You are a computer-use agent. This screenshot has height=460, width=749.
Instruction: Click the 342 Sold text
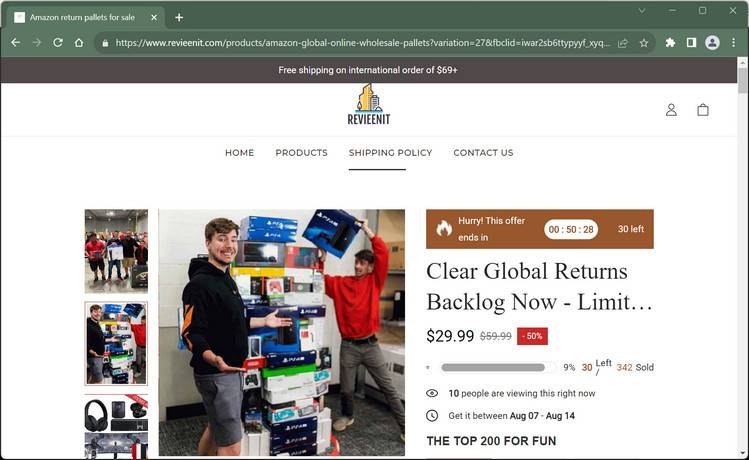(635, 367)
